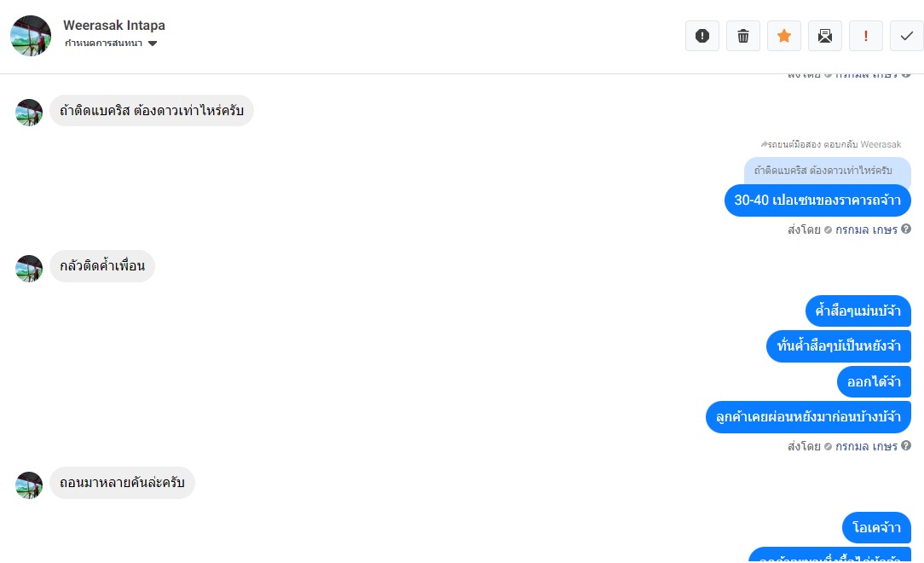Open Weerasak Intapa contact name
Viewport: 924px width, 563px height.
(114, 26)
